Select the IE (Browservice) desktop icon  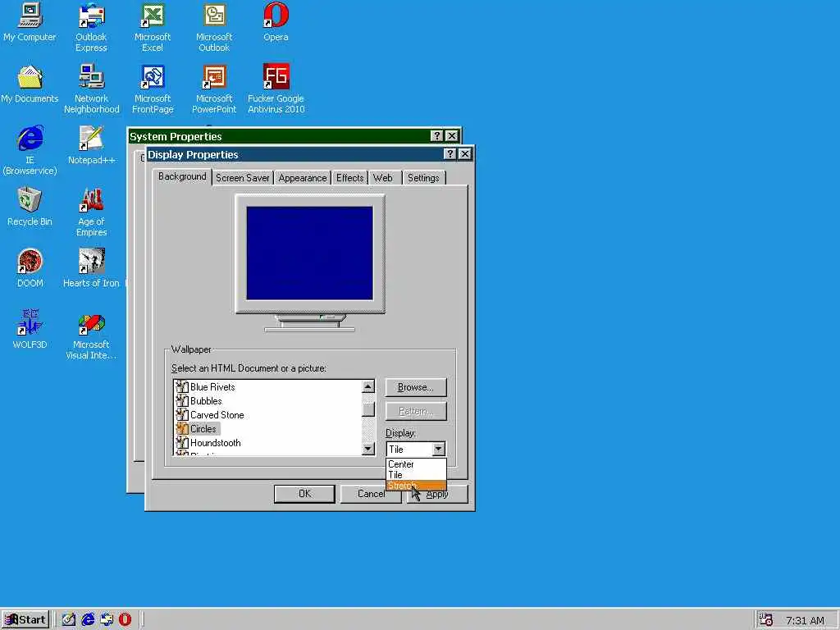coord(30,151)
